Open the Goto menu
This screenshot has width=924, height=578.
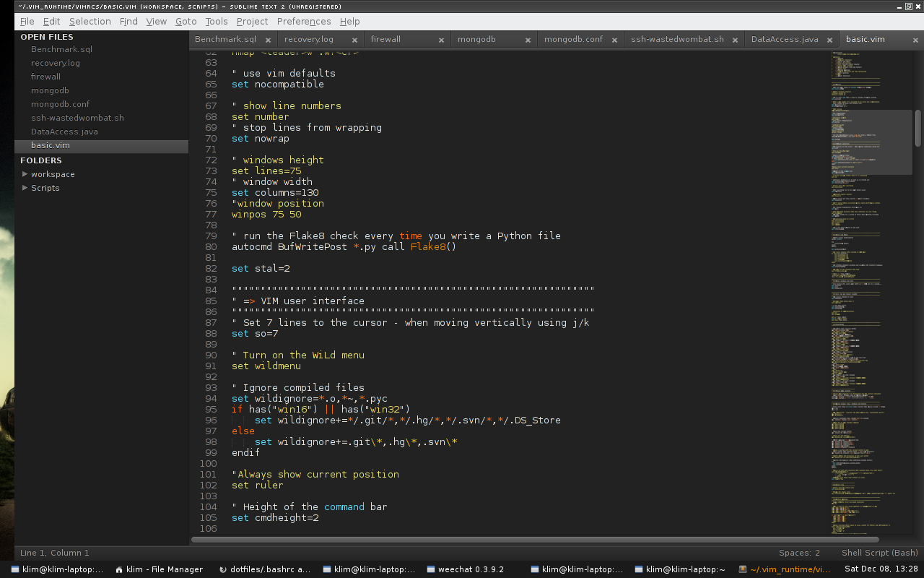pyautogui.click(x=186, y=22)
